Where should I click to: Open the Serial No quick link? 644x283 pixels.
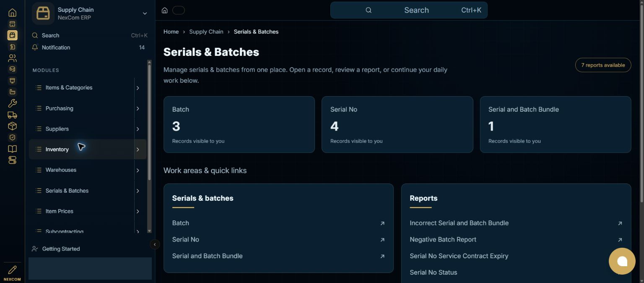point(186,239)
